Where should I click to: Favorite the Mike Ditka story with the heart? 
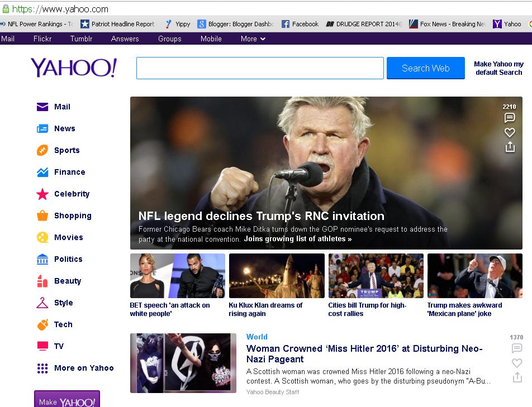pyautogui.click(x=509, y=132)
